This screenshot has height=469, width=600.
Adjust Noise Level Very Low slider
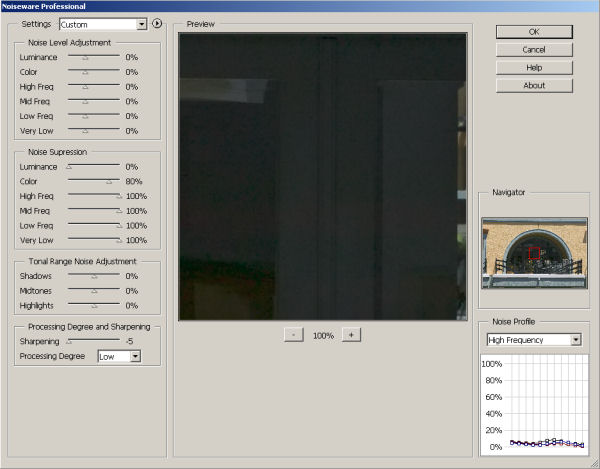(x=94, y=130)
